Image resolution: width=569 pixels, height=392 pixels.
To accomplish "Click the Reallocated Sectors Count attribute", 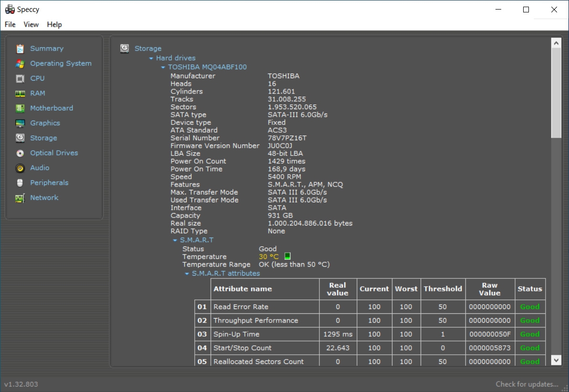I will point(258,361).
